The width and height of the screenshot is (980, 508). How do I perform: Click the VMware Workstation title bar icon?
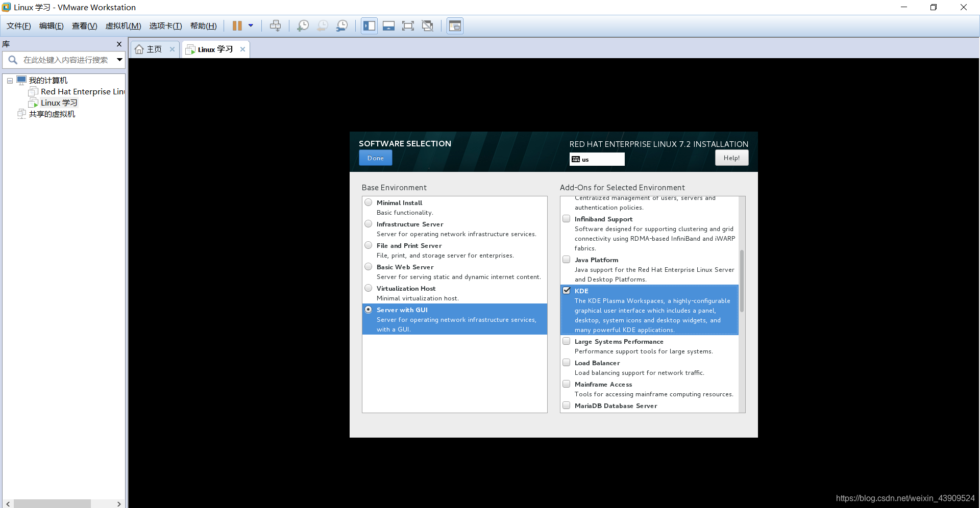(6, 7)
